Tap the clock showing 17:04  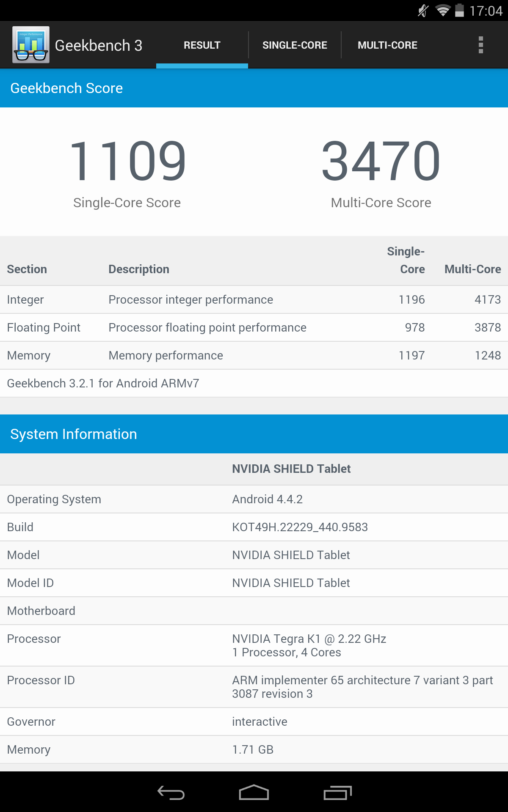click(x=486, y=11)
